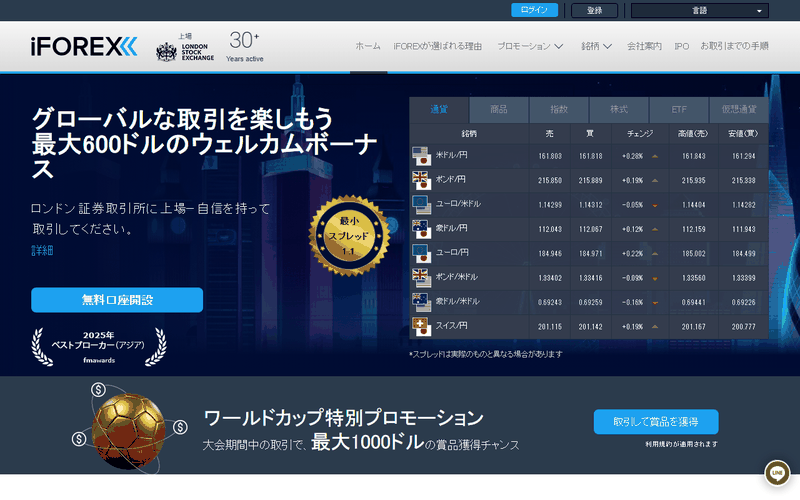Open お取引までの手順 page
Image resolution: width=800 pixels, height=500 pixels.
pyautogui.click(x=734, y=46)
